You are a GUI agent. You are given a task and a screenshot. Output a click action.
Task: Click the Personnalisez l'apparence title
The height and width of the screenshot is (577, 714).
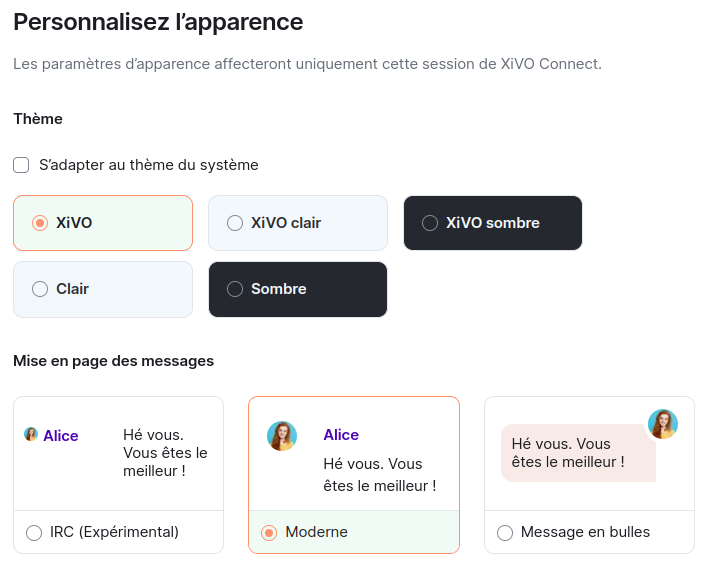point(158,21)
